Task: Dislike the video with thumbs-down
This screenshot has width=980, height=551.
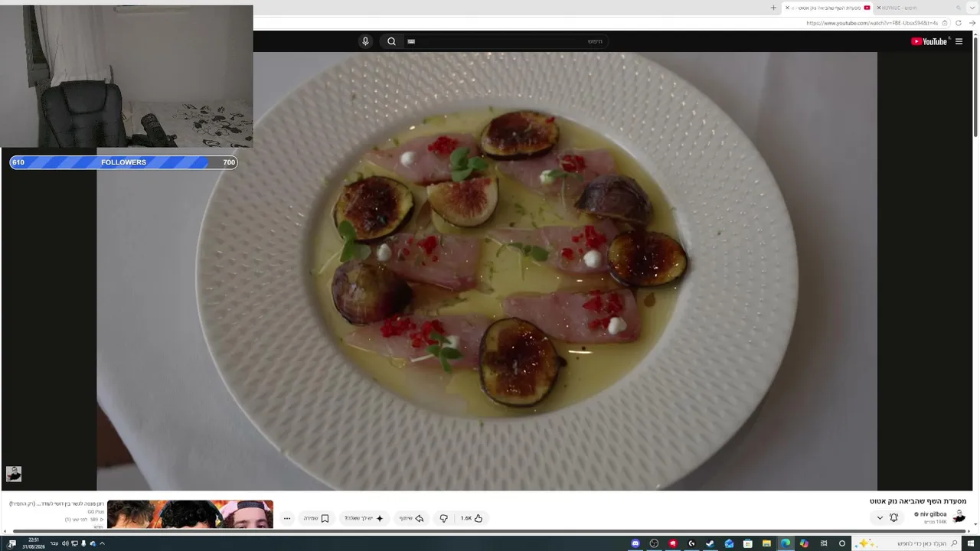Action: [443, 518]
